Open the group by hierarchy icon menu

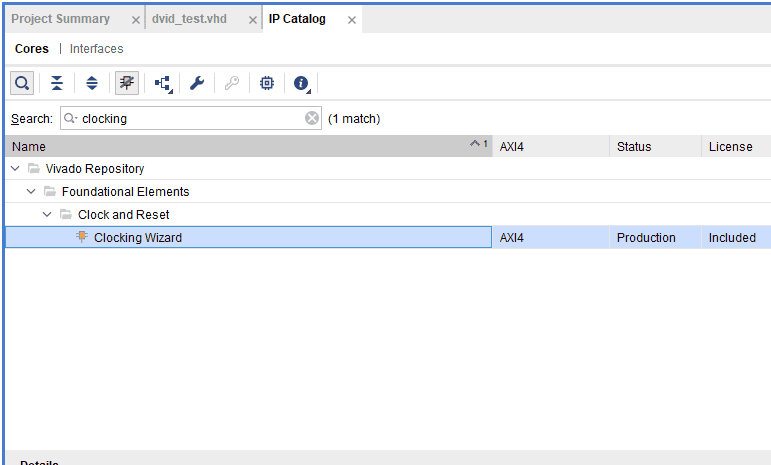click(162, 84)
